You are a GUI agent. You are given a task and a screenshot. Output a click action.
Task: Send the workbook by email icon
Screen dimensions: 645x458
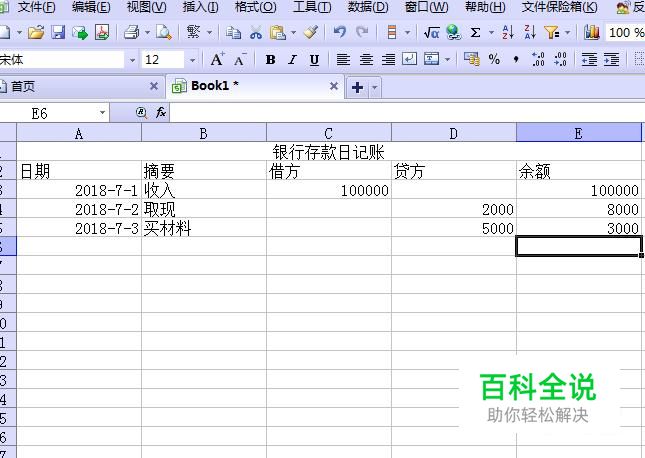(x=80, y=33)
